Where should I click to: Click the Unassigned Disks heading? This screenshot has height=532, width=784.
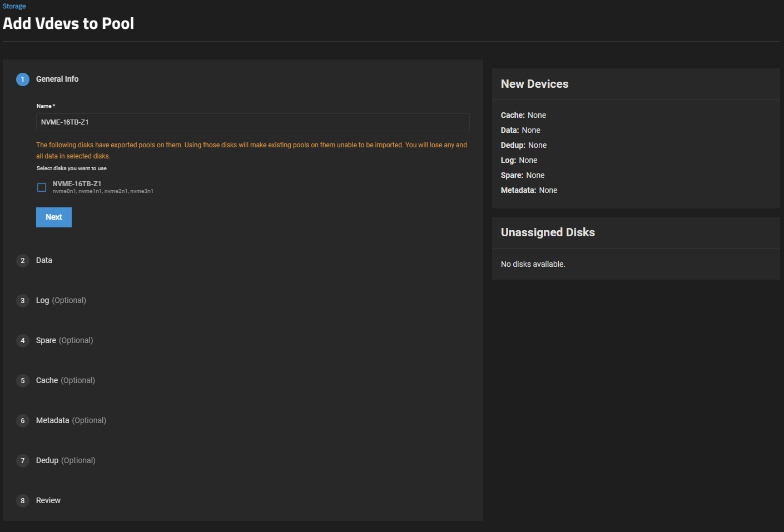(x=548, y=232)
